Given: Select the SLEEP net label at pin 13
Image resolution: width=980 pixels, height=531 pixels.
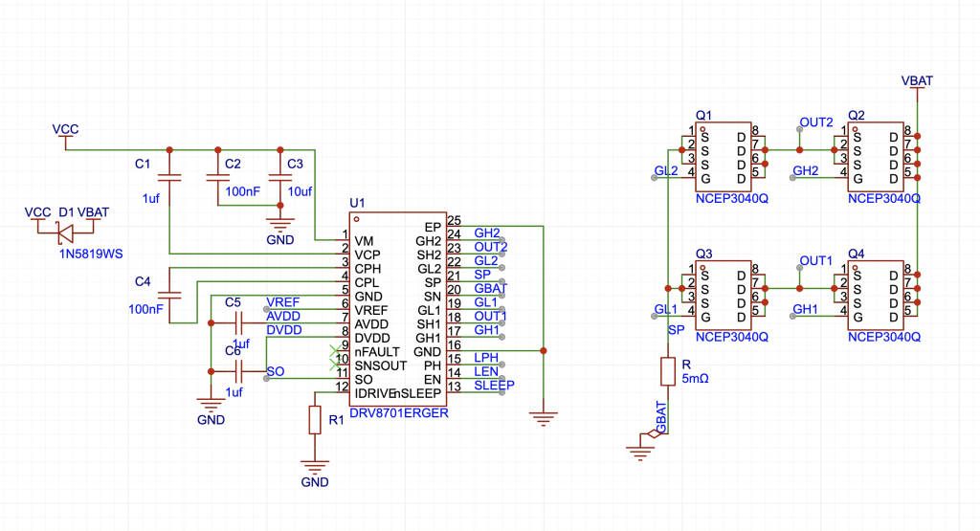Looking at the screenshot, I should [494, 386].
